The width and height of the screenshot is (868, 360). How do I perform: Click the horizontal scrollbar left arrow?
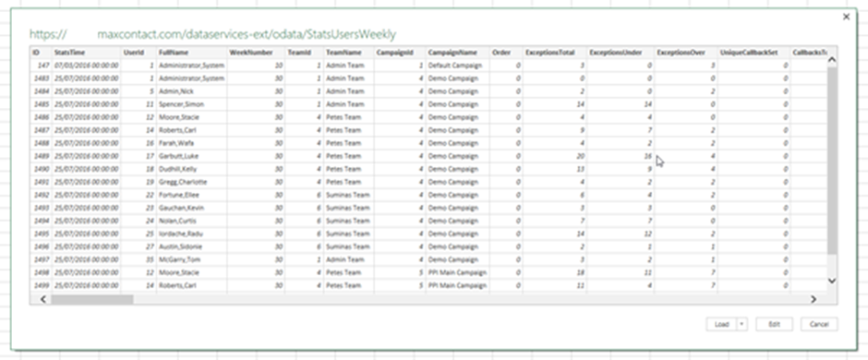[x=42, y=299]
